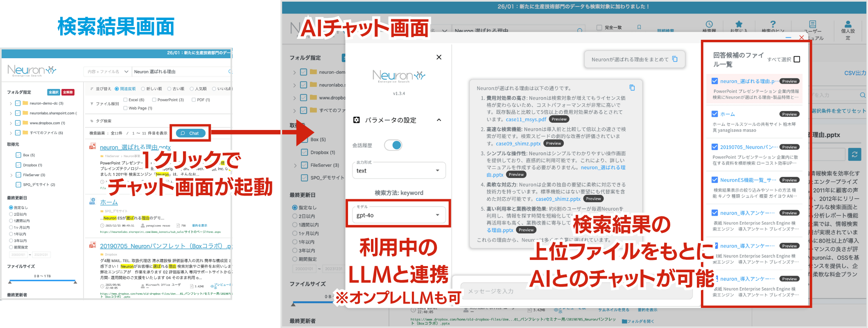Copy the user prompt Neuronが選ばれる理由をまとめて

[x=675, y=59]
